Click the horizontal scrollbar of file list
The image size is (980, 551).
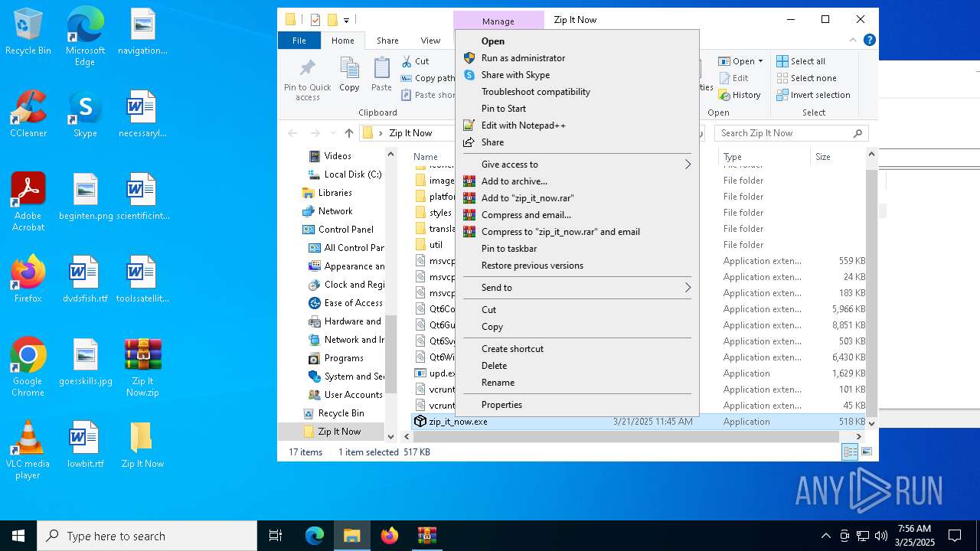tap(626, 437)
